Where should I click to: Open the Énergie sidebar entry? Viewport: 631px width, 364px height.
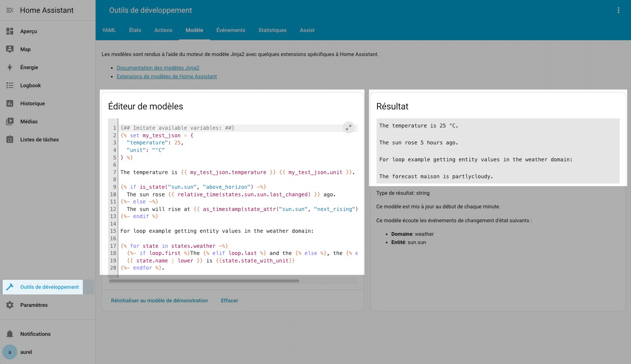pyautogui.click(x=47, y=67)
